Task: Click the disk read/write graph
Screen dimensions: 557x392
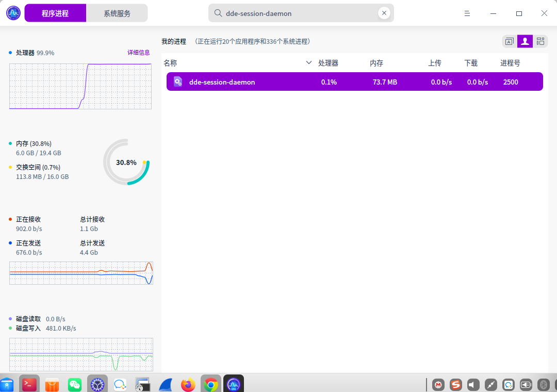Action: [81, 354]
